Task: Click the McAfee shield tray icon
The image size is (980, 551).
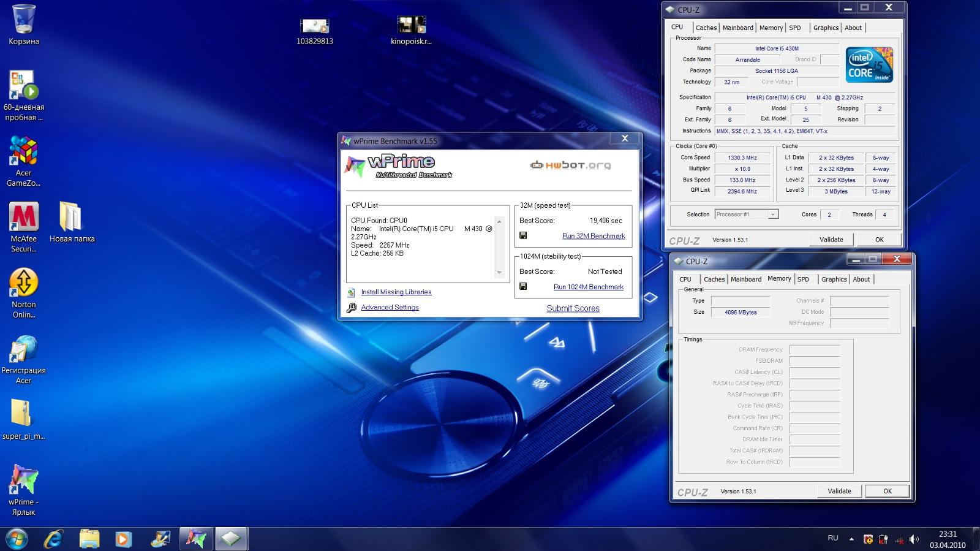Action: [x=868, y=539]
